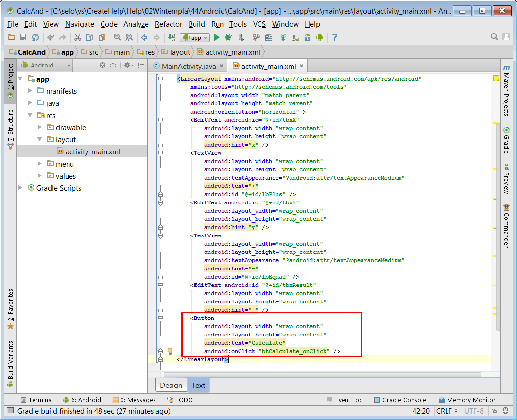Open the CRLF line separator dropdown
This screenshot has width=517, height=420.
point(447,411)
